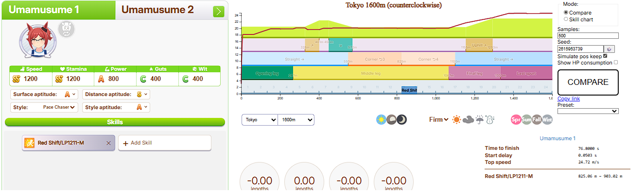Click the Red Shift skill icon
The width and height of the screenshot is (644, 195).
coord(30,143)
